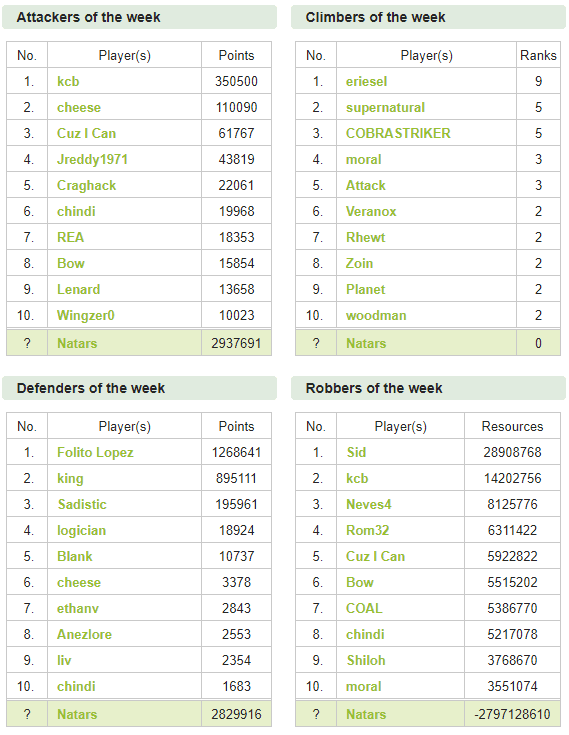The height and width of the screenshot is (735, 569).
Task: Open woodman player link
Action: click(376, 315)
